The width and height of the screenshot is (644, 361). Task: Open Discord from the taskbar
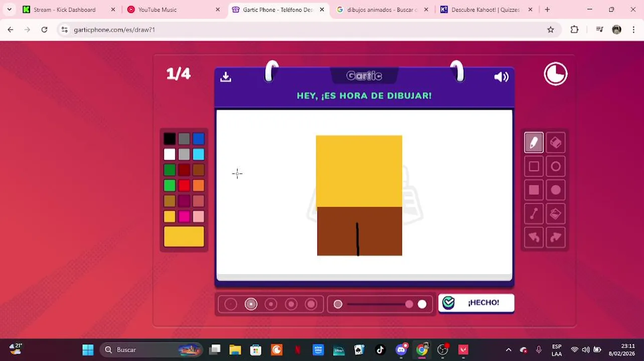tap(401, 349)
